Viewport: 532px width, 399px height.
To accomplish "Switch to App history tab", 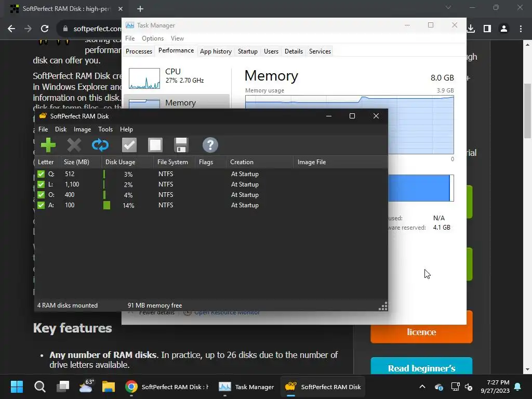I will [x=216, y=51].
